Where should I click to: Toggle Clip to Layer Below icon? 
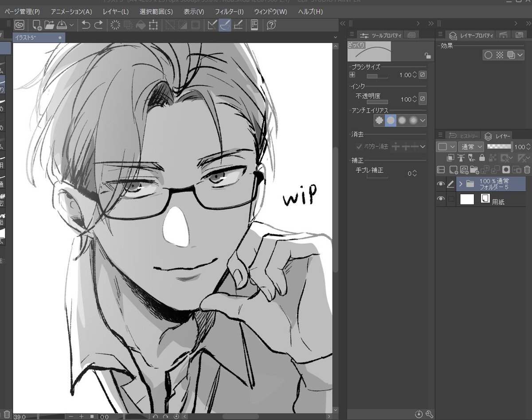[x=451, y=157]
